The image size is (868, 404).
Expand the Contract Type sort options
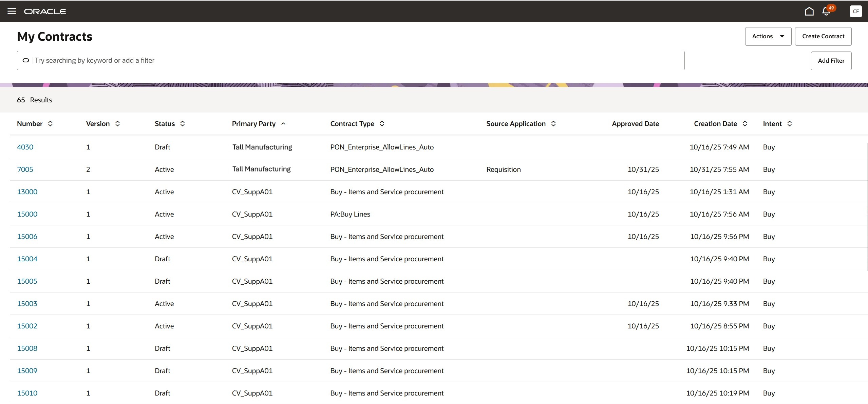(382, 124)
